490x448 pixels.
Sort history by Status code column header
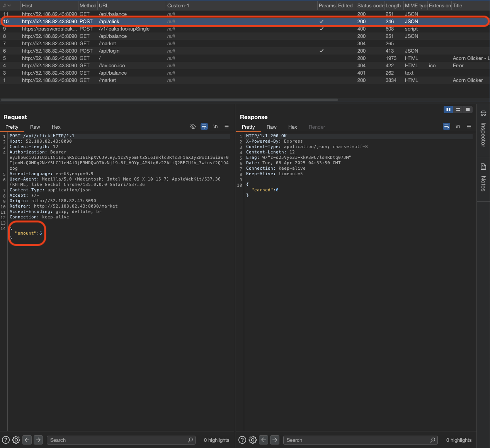(371, 5)
